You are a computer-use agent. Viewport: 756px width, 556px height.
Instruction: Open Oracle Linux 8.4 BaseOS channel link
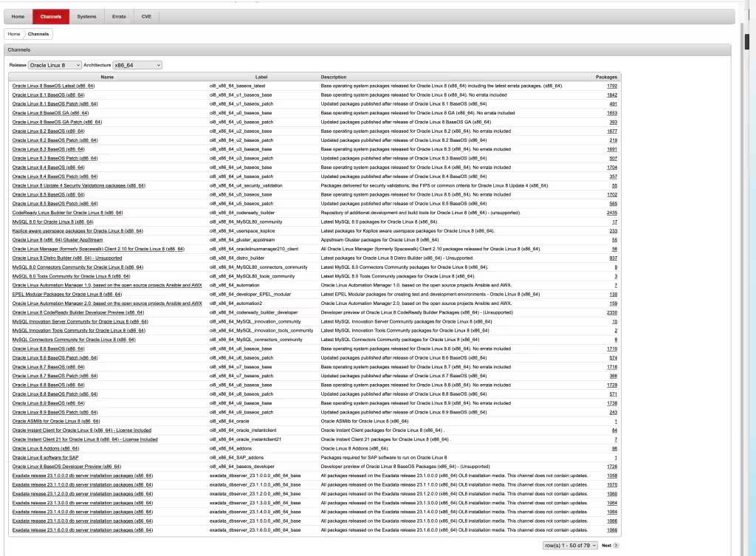(48, 168)
